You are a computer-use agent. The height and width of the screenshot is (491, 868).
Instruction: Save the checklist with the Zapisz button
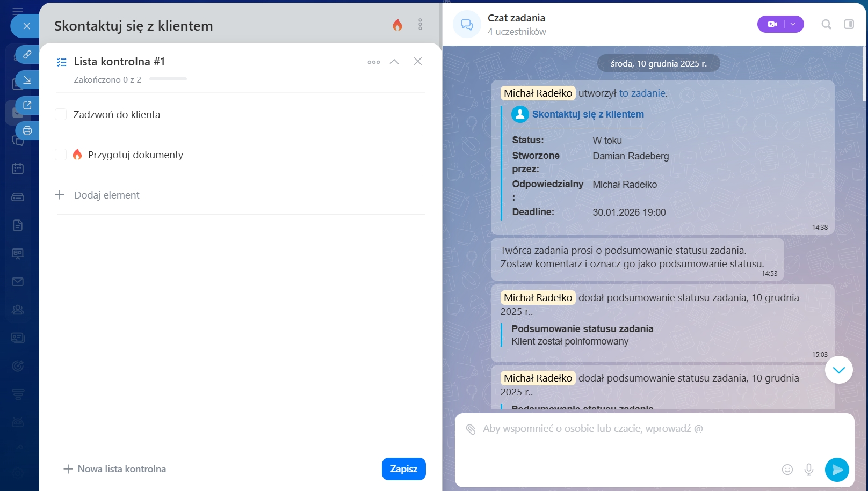[404, 469]
